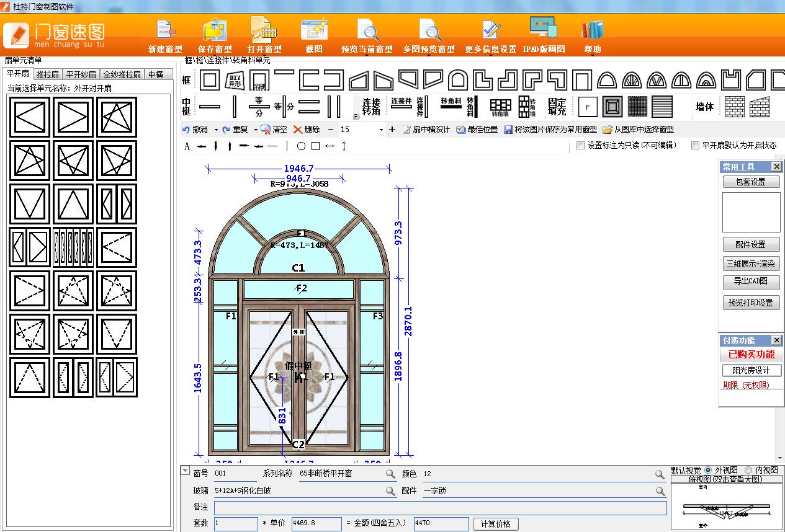785x532 pixels.
Task: Choose the vertical dimension arrow tool
Action: pos(344,146)
